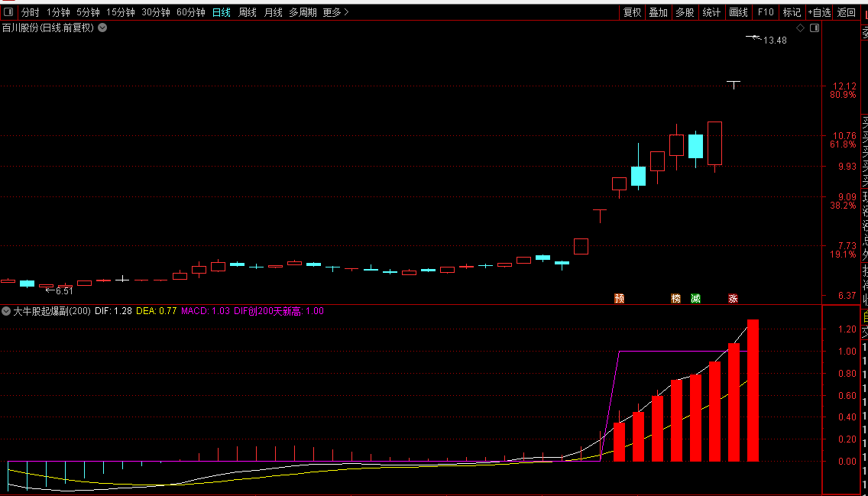Select the 周线 weekly chart tab
The height and width of the screenshot is (496, 868).
[248, 12]
